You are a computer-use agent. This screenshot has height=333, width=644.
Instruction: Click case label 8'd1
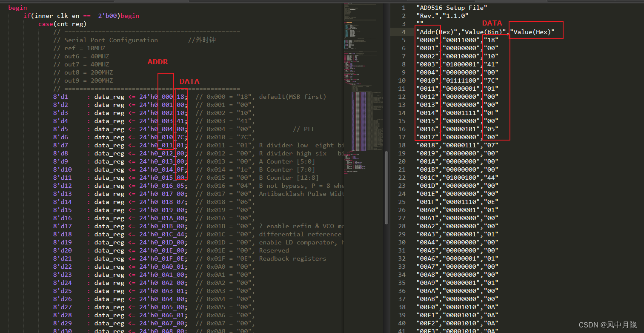(60, 97)
